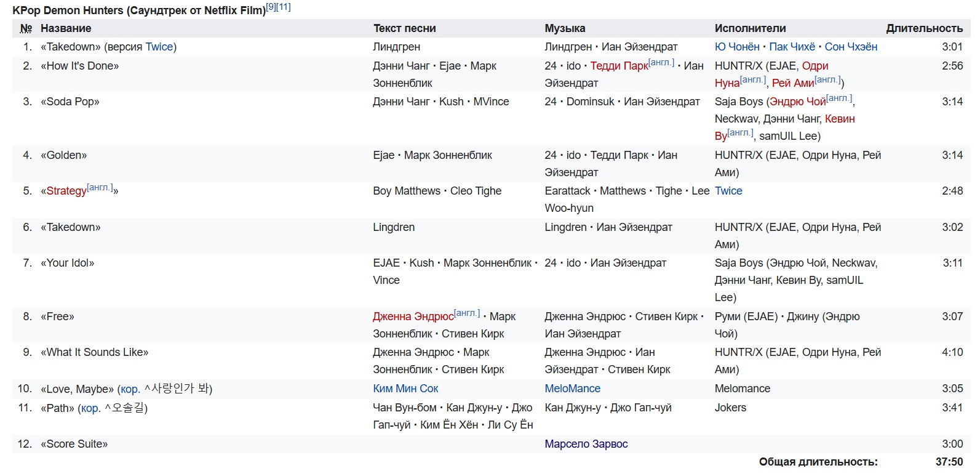
Task: Open the [англ.] link after Нуна
Action: click(753, 80)
